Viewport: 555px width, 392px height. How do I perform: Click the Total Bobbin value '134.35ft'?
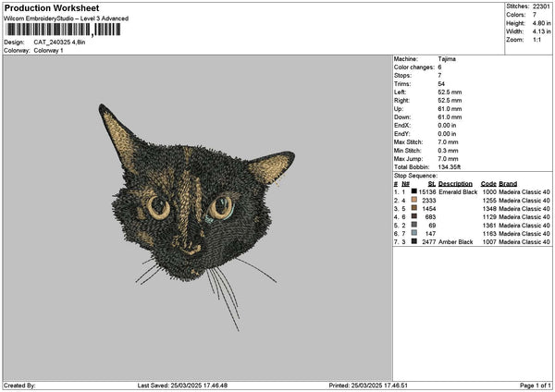click(x=450, y=167)
